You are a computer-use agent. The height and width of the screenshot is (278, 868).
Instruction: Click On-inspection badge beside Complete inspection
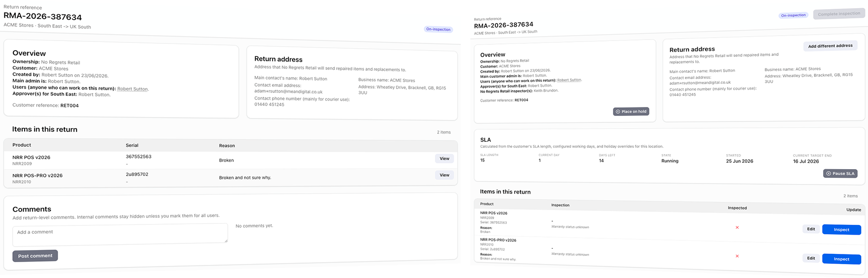click(x=793, y=15)
